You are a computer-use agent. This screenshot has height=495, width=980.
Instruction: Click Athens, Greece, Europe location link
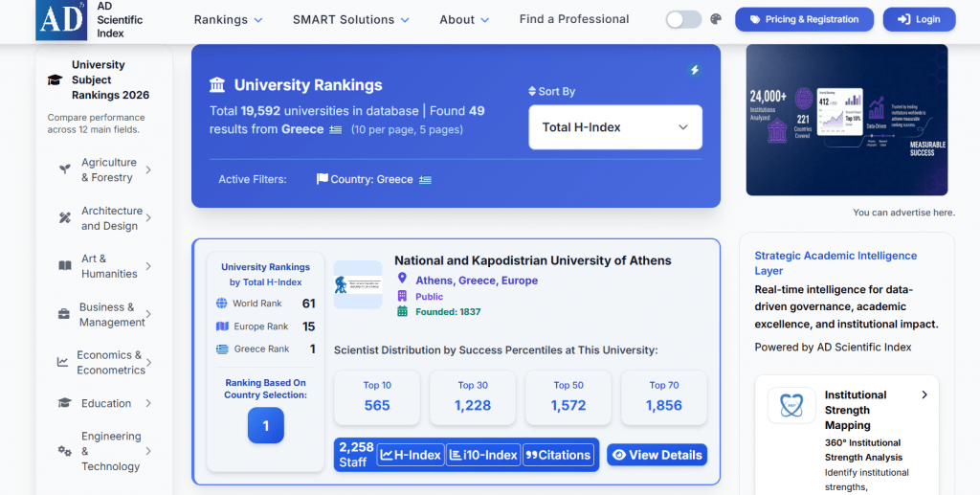click(x=477, y=281)
